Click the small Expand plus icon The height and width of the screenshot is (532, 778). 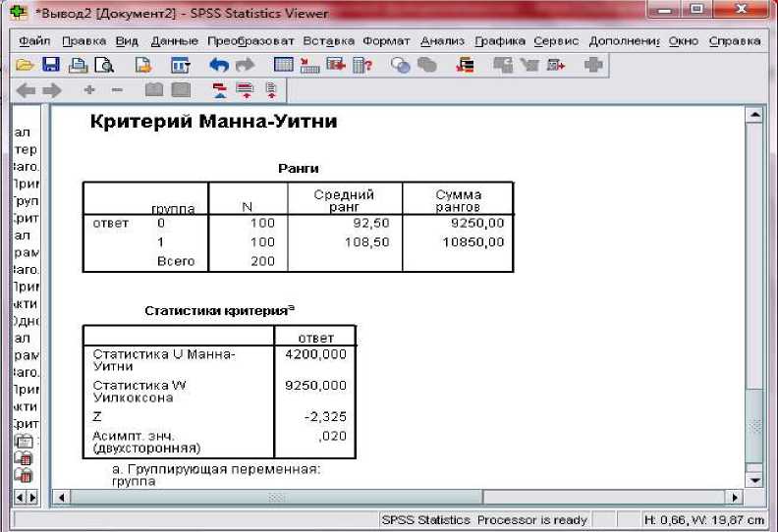(x=89, y=89)
